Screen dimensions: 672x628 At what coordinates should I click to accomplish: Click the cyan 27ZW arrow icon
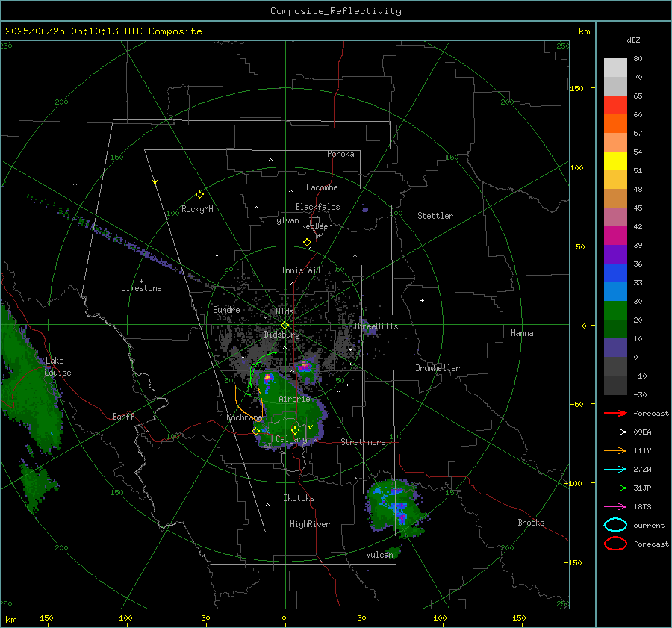[x=615, y=470]
